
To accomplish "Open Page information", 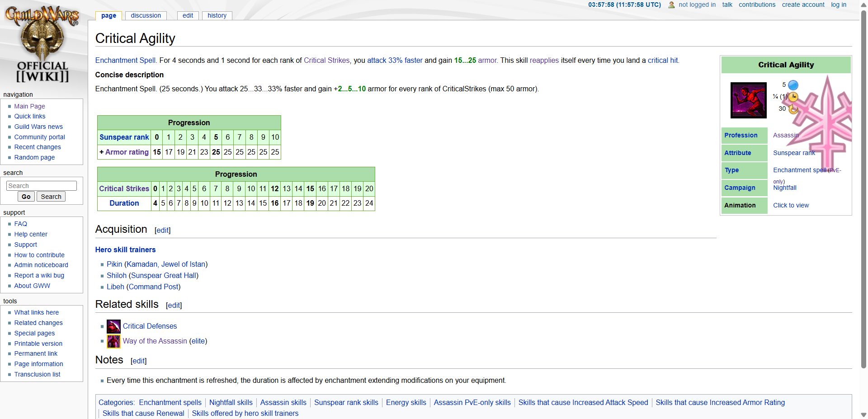I will [38, 364].
